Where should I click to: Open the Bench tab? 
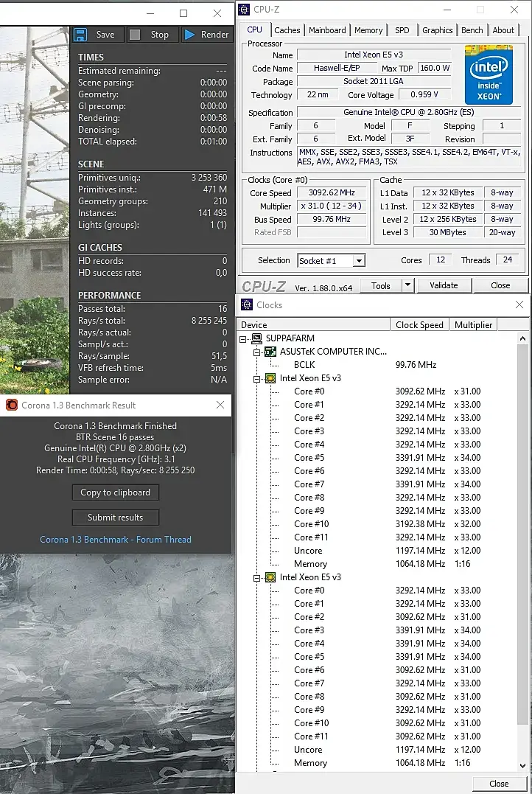472,30
